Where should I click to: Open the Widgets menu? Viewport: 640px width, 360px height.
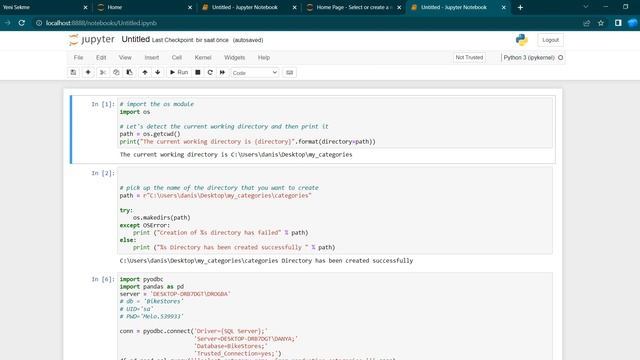(234, 58)
